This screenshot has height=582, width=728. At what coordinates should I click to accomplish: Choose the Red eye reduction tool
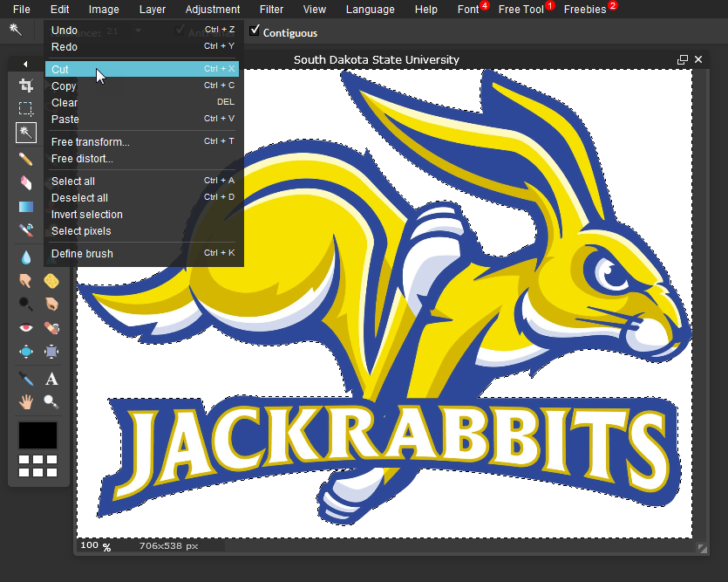coord(26,328)
